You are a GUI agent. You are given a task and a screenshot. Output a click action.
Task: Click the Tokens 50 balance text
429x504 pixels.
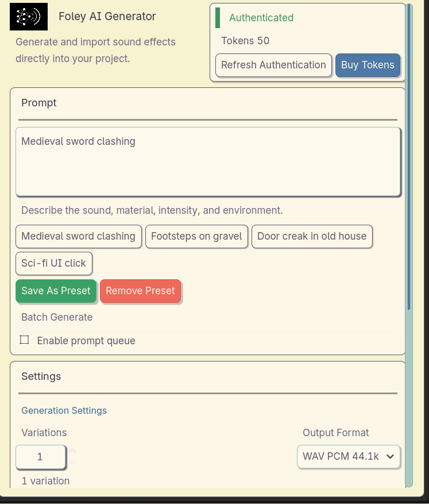point(245,41)
